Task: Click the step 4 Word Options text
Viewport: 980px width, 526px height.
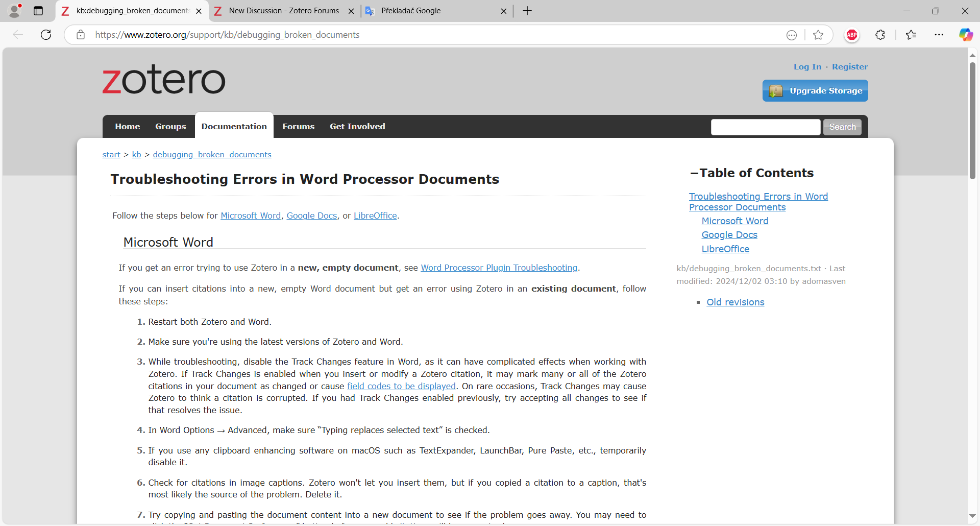Action: (318, 430)
